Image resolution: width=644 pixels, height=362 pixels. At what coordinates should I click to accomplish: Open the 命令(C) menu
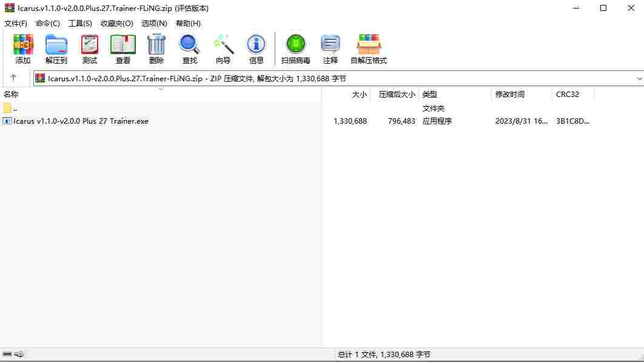48,24
